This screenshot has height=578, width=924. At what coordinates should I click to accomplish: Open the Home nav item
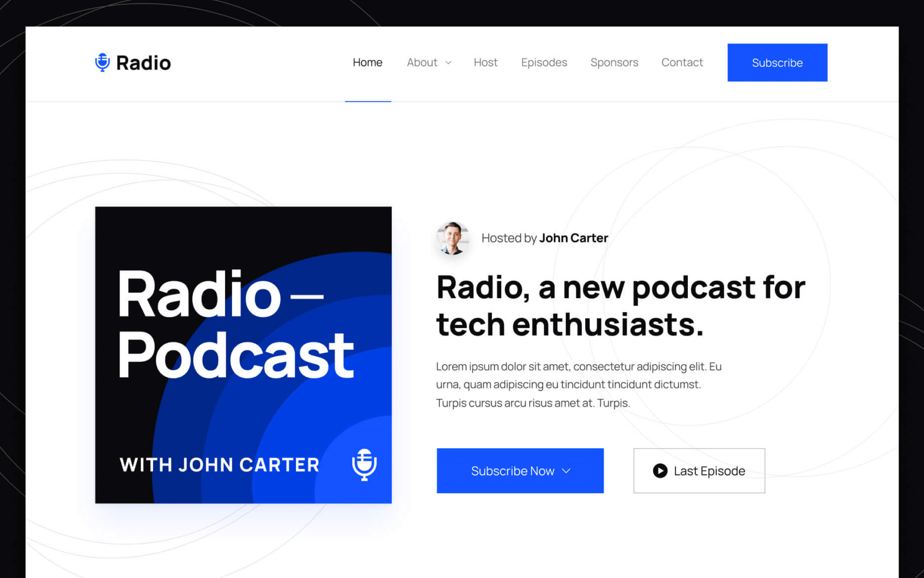[367, 63]
